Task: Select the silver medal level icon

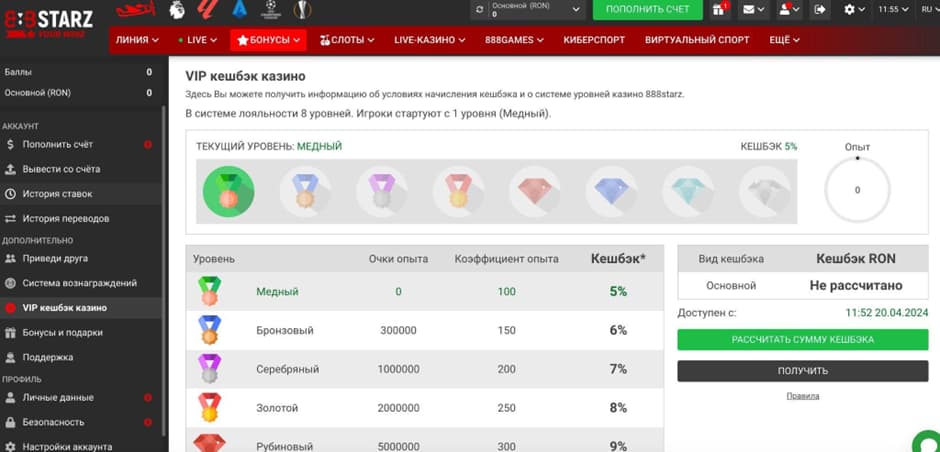Action: click(x=381, y=188)
